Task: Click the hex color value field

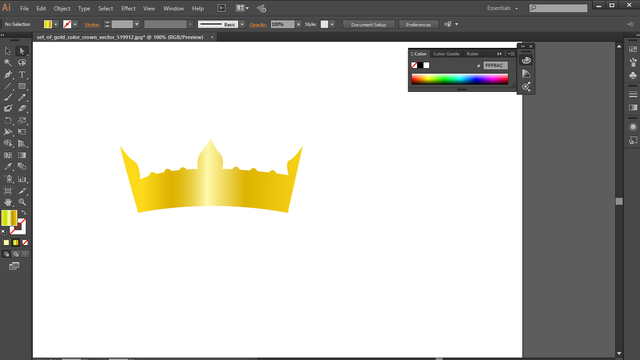Action: coord(496,65)
